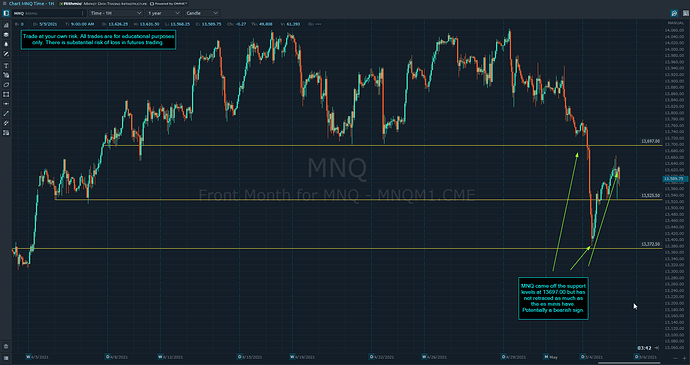The image size is (690, 365).
Task: Click the 03:42 bar countdown timer
Action: pos(645,348)
